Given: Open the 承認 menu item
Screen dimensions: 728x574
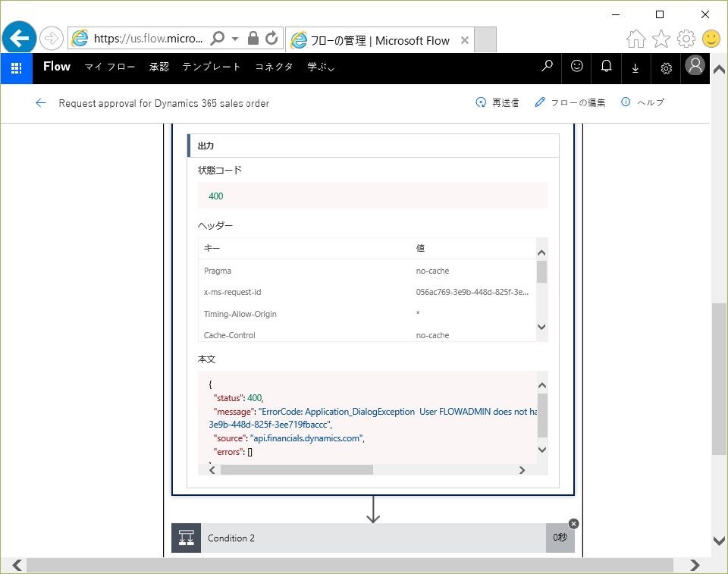Looking at the screenshot, I should pyautogui.click(x=158, y=67).
